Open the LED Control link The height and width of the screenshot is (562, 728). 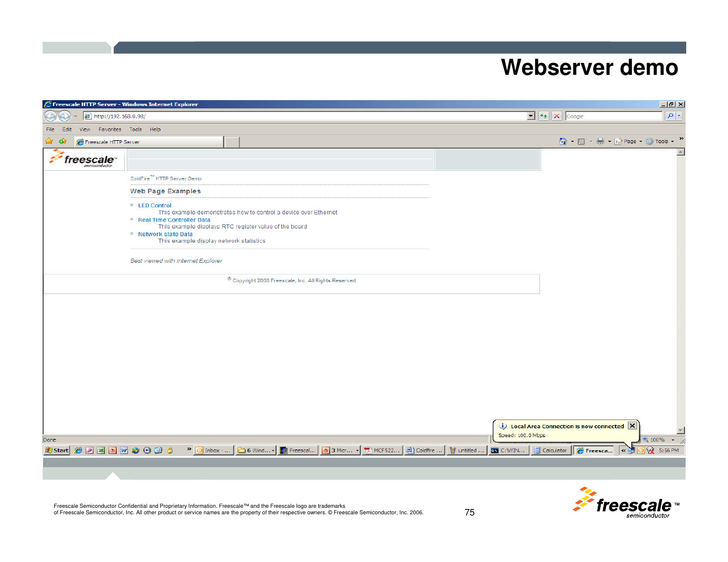[x=154, y=206]
